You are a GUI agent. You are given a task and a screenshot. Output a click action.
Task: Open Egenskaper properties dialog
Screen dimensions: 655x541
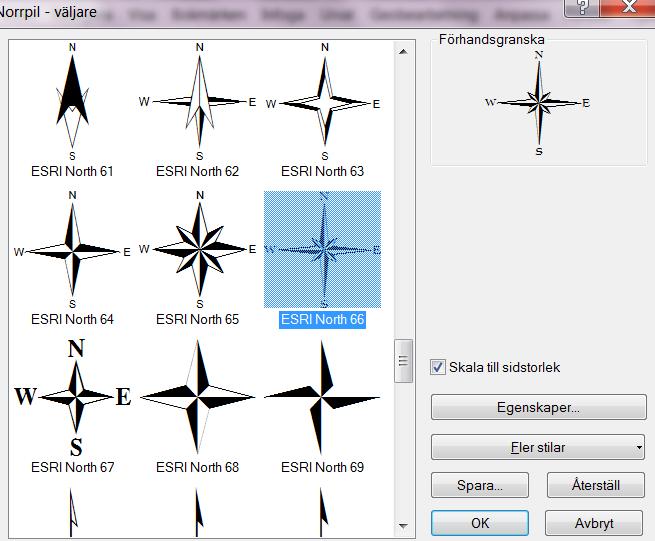538,407
